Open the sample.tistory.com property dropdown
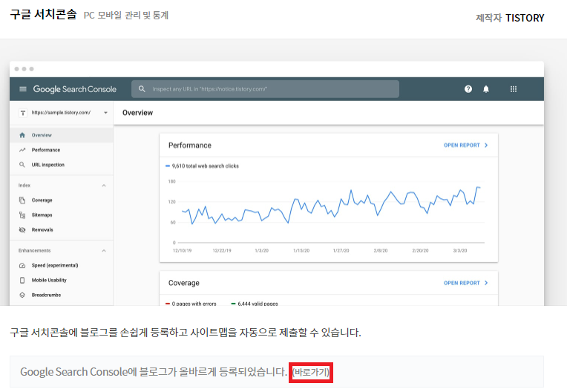The height and width of the screenshot is (392, 567). [105, 113]
